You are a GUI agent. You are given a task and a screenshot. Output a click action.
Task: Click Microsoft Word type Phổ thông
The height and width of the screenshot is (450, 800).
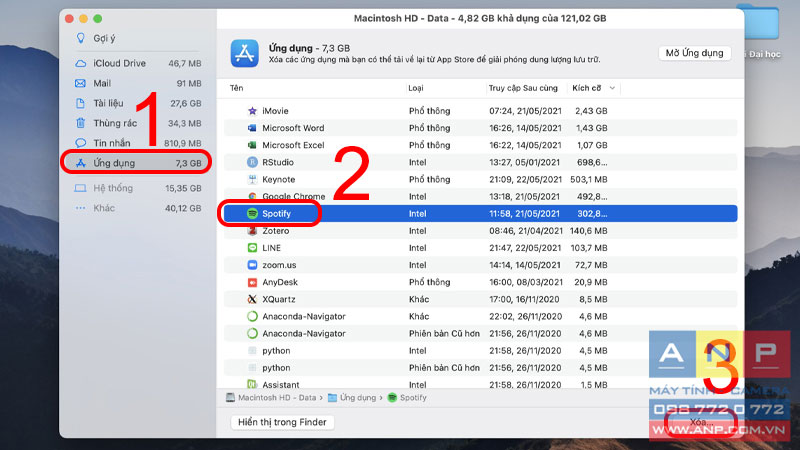430,128
